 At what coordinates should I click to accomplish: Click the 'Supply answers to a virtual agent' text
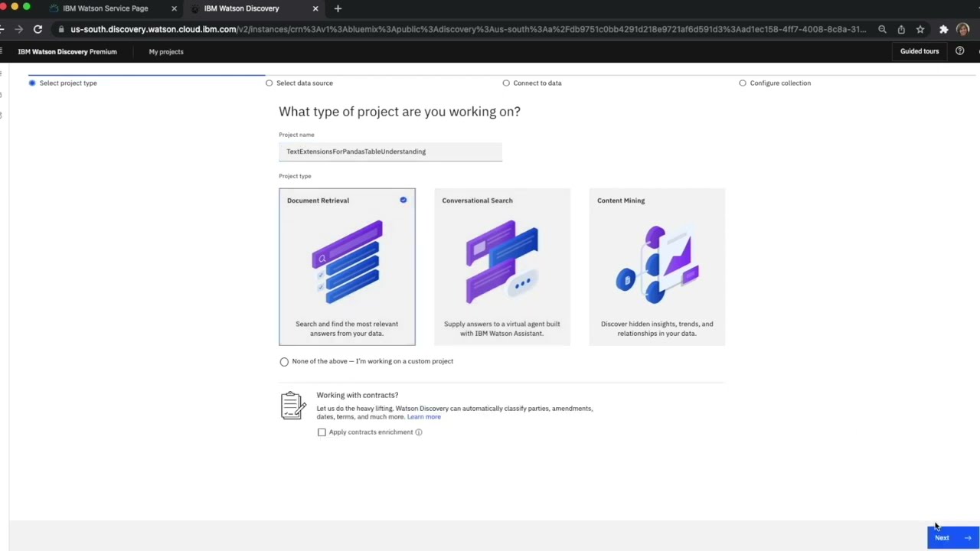(502, 328)
